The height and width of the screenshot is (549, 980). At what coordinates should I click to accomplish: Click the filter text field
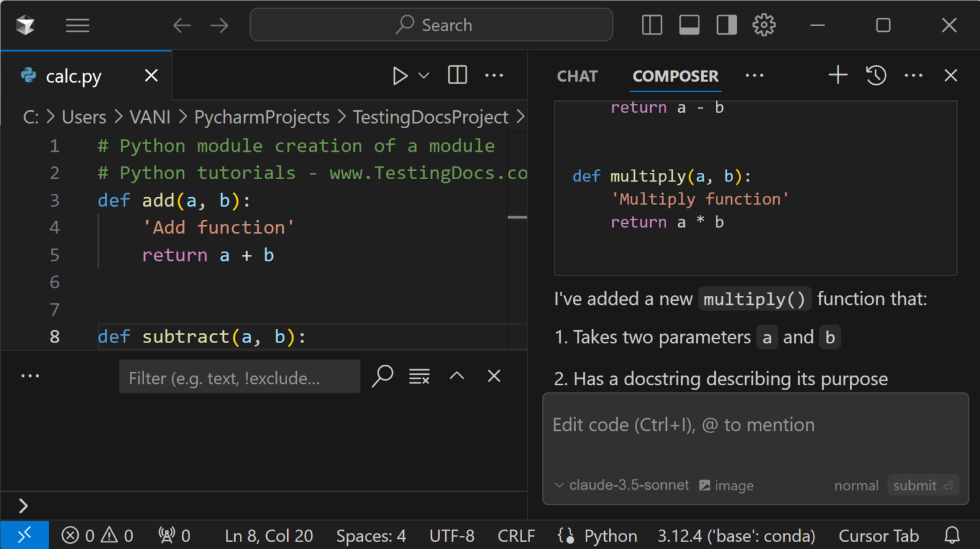[239, 377]
